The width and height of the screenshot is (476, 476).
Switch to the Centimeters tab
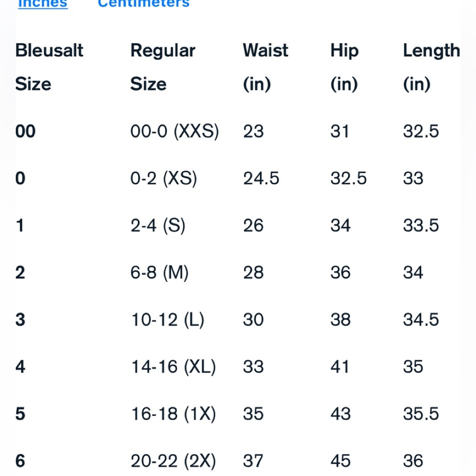click(143, 4)
